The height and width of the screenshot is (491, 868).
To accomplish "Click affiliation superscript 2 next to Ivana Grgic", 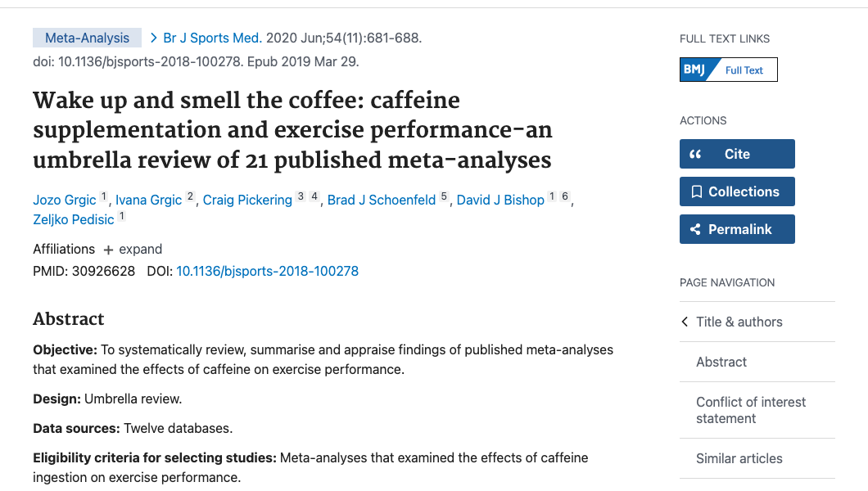I will pyautogui.click(x=189, y=195).
